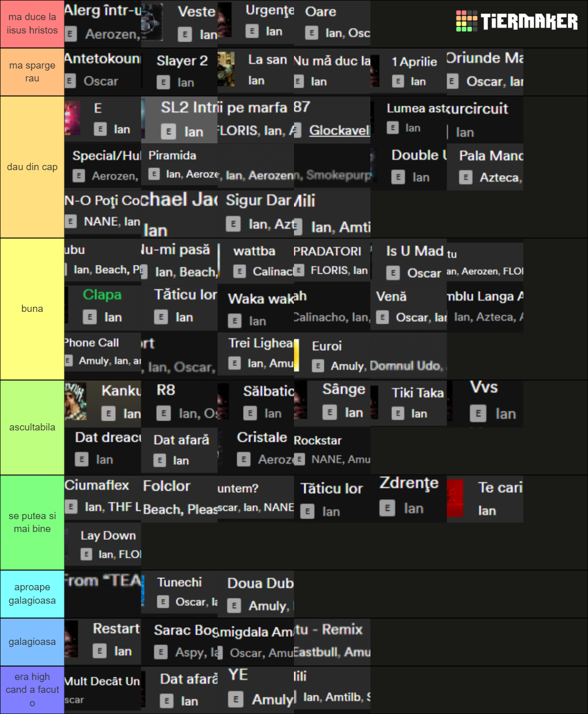Click the explicit E badge on the Restart tile
This screenshot has width=588, height=714.
click(100, 651)
